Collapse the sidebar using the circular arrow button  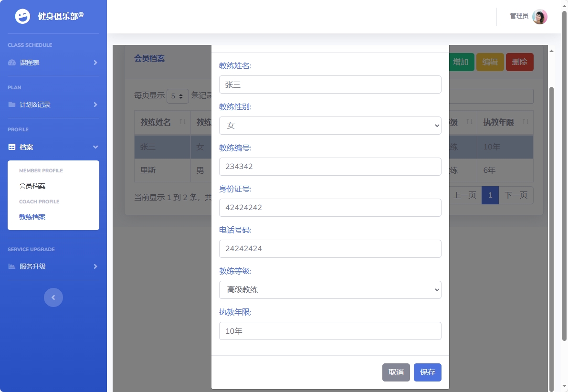tap(53, 297)
